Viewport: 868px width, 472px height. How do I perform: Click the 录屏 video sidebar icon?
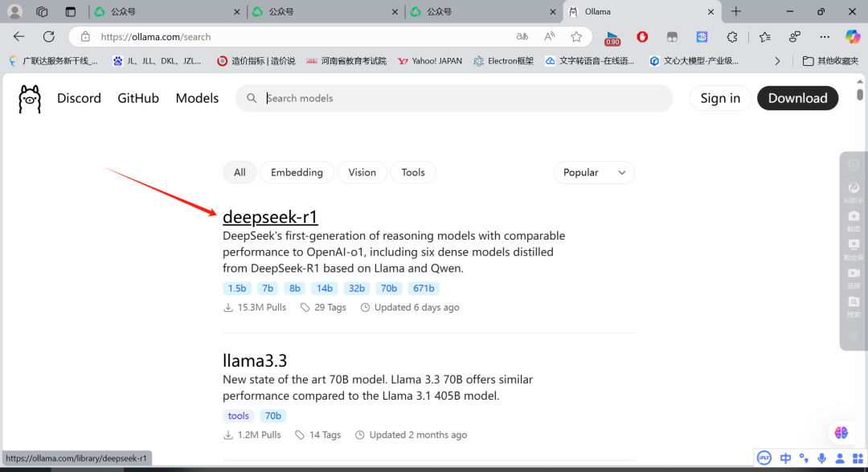coord(854,277)
